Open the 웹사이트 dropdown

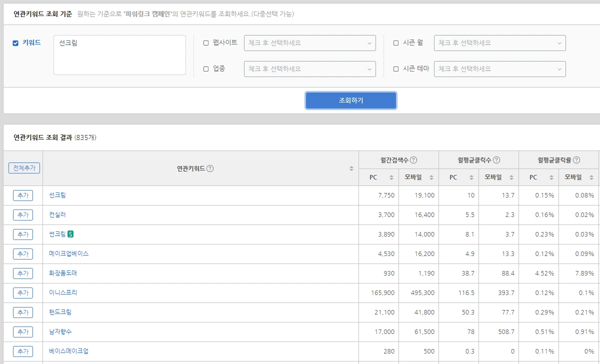tap(310, 43)
